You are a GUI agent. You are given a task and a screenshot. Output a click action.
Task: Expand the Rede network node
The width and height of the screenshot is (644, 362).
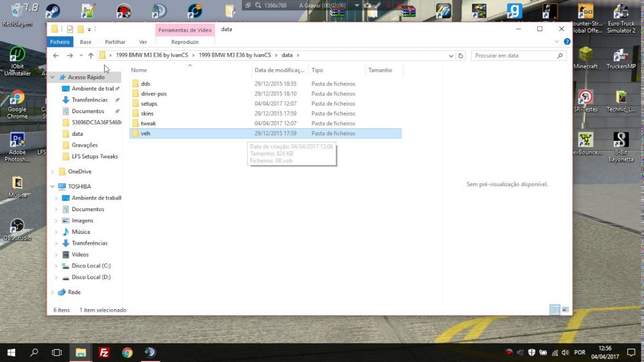coord(52,292)
